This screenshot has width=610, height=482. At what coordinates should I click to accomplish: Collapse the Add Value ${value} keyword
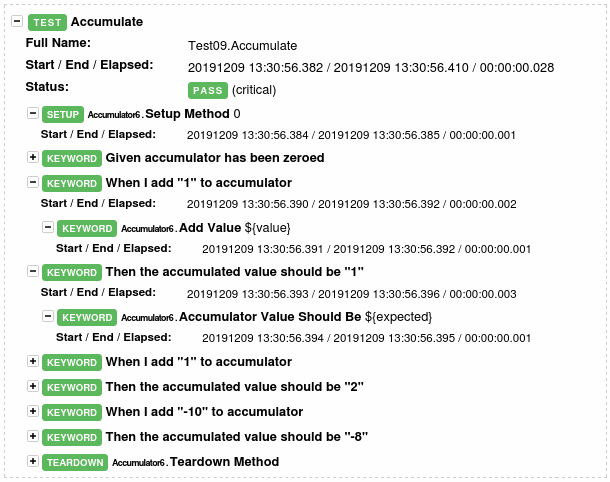click(48, 227)
